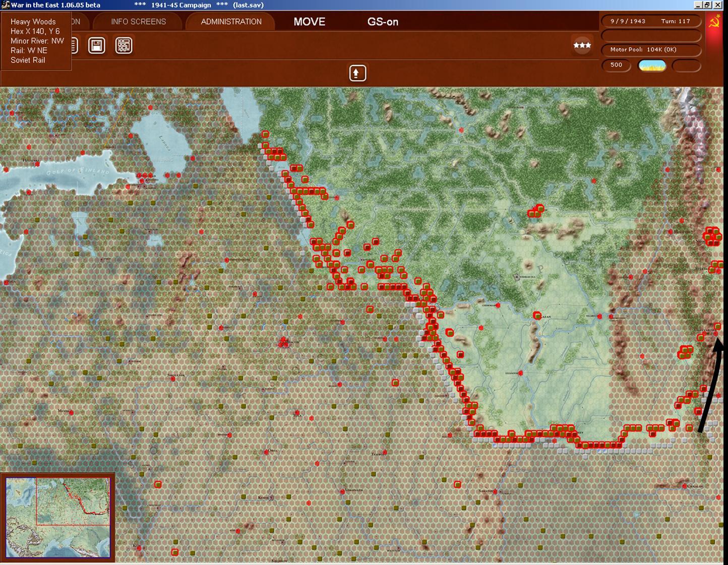
Task: Click the up-arrow icon below the MOVE label
Action: coord(357,73)
